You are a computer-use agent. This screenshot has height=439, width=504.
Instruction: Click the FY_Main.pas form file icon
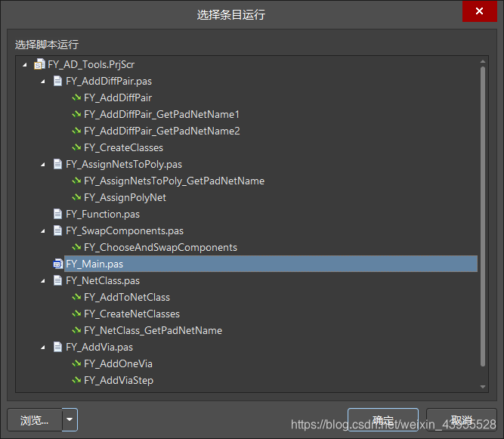click(57, 264)
